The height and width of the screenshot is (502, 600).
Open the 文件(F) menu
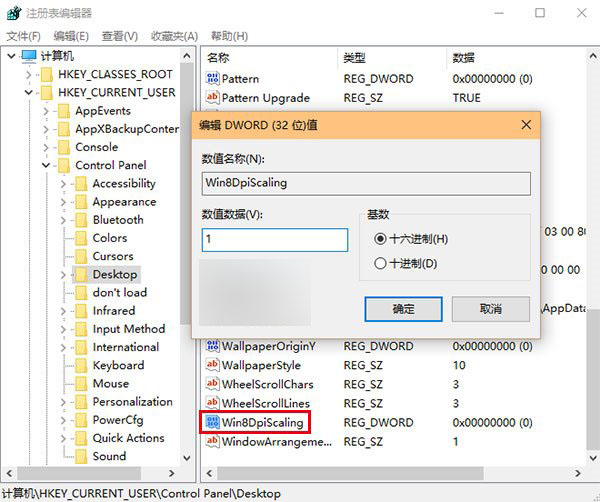click(x=23, y=36)
